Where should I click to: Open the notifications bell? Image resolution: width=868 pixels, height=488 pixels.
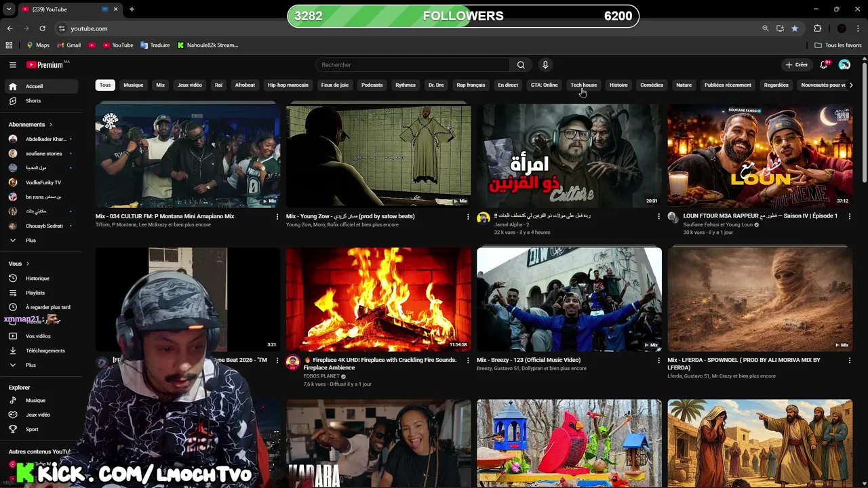coord(824,65)
